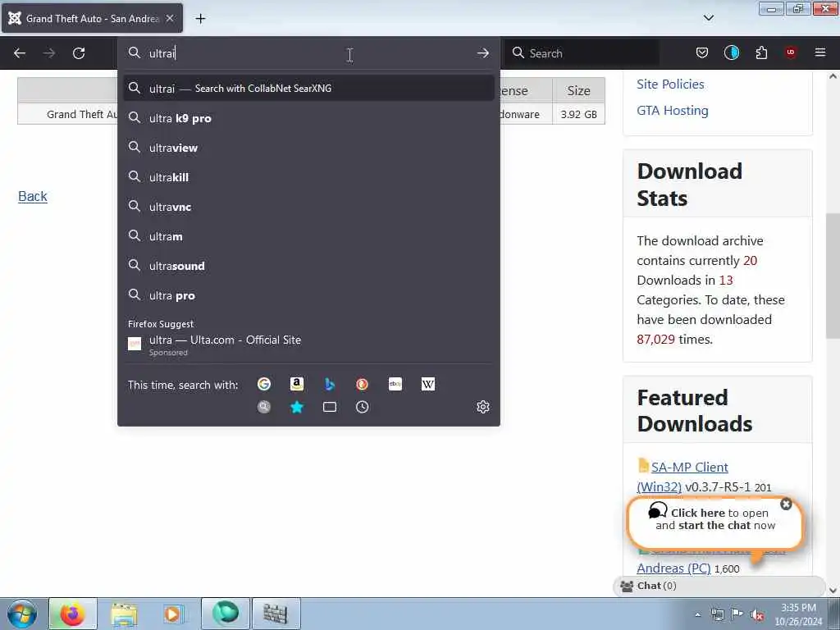Image resolution: width=840 pixels, height=630 pixels.
Task: Search this time with eBay
Action: pos(395,384)
